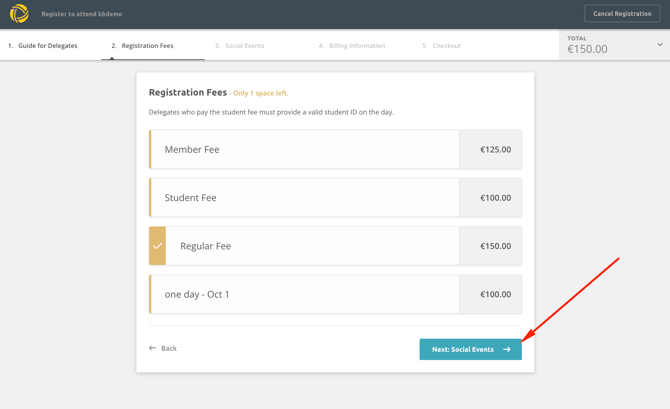Click the Next: Social Events button

(x=470, y=349)
